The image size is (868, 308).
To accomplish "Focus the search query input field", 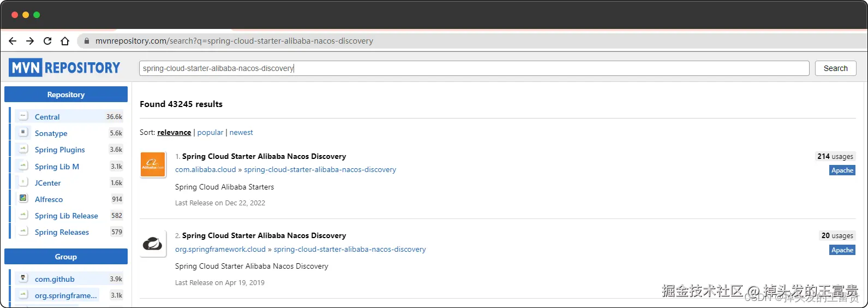I will 474,68.
